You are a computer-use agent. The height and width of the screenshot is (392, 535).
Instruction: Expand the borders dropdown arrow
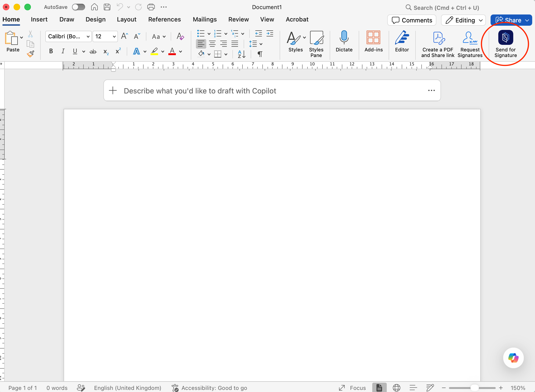(226, 54)
